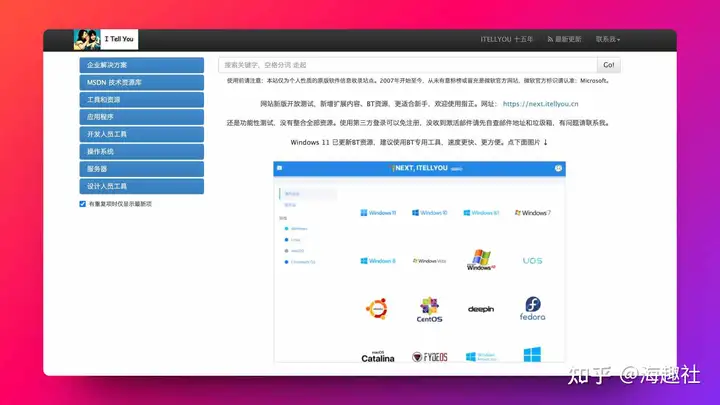Image resolution: width=720 pixels, height=405 pixels.
Task: Open the 最新更新 nav item
Action: coord(564,40)
